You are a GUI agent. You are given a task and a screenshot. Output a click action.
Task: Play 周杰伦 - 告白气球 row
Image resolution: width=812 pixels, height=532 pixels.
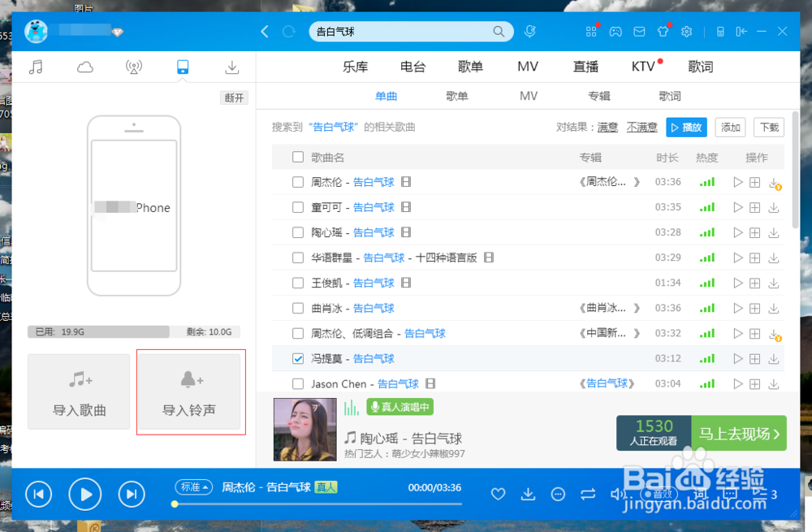738,182
